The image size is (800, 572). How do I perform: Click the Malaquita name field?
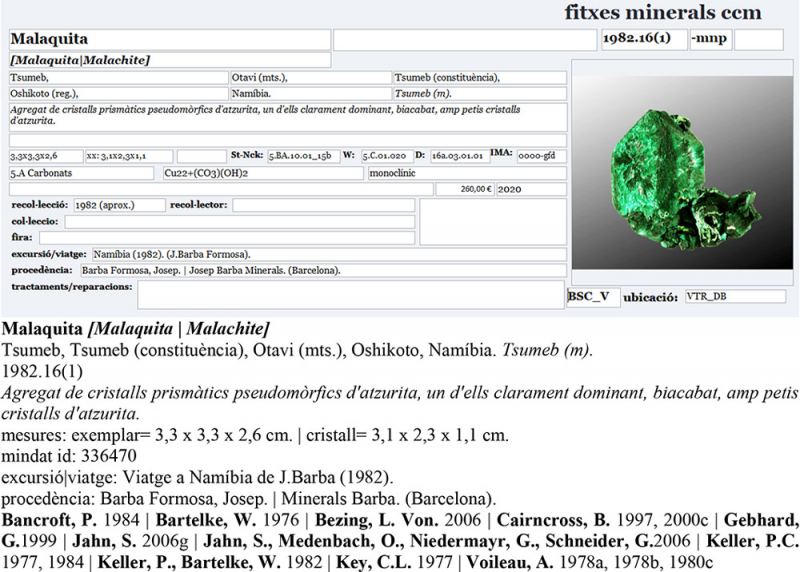pyautogui.click(x=168, y=39)
